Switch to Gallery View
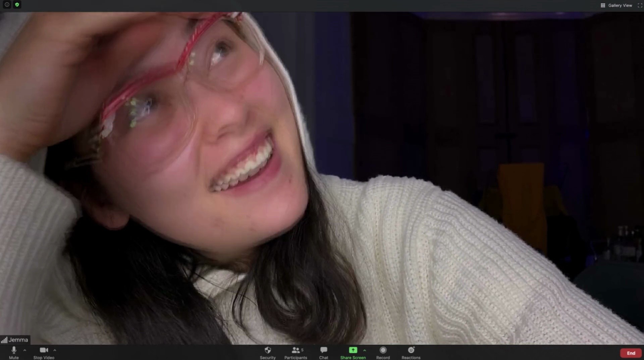 click(616, 5)
